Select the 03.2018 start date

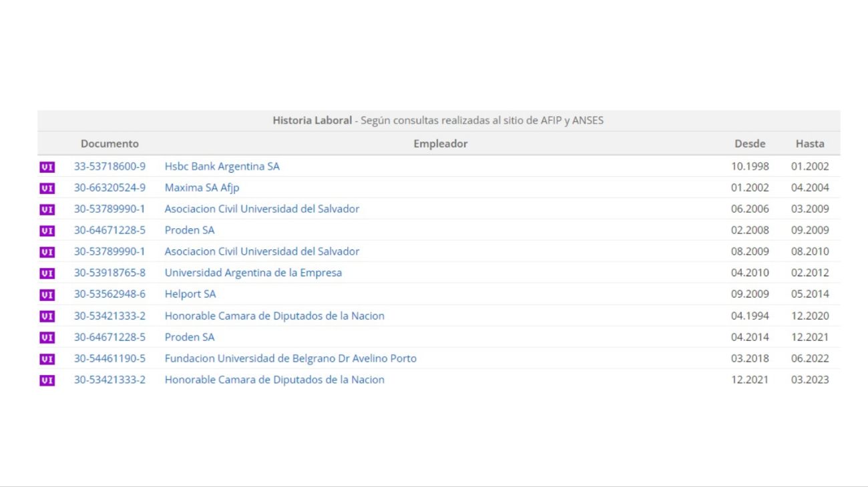(x=750, y=358)
